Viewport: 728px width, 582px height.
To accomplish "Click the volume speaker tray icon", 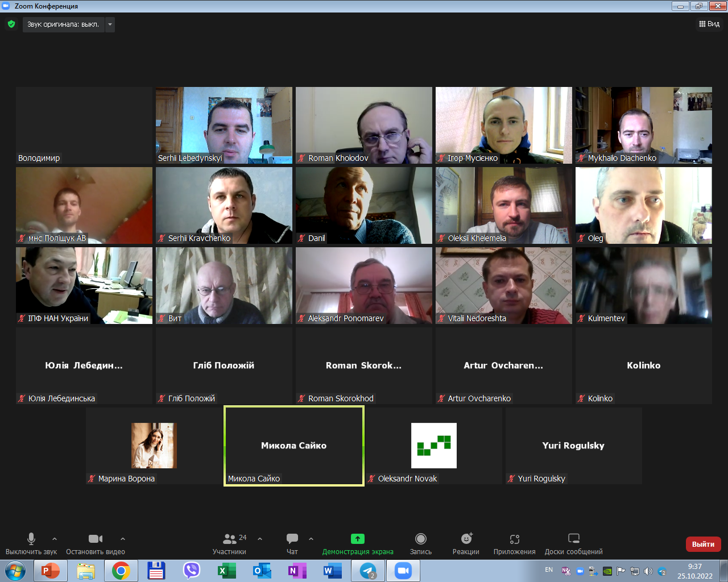I will click(648, 571).
